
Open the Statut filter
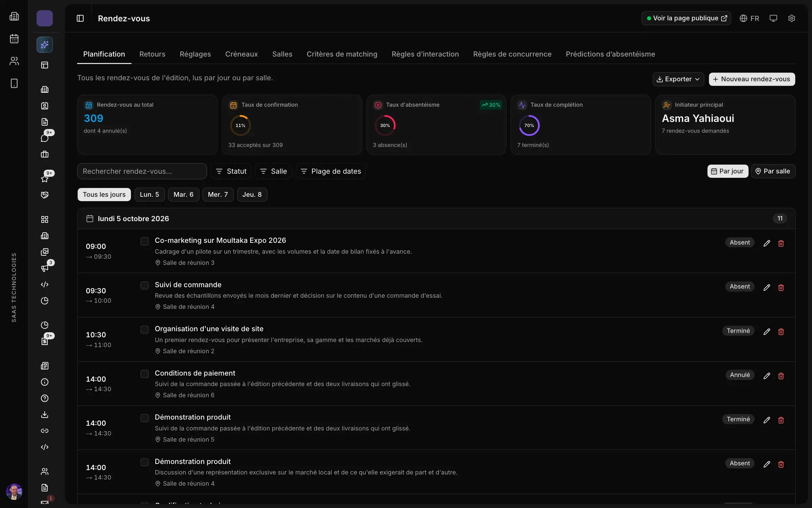pos(231,171)
